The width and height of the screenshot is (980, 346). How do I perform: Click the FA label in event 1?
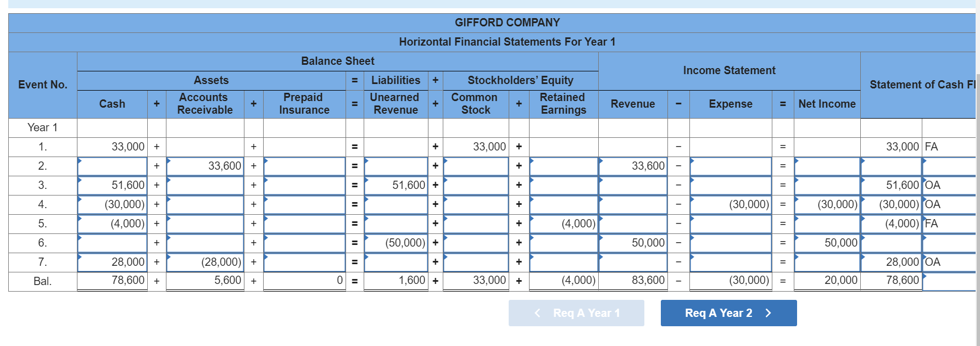tap(932, 147)
